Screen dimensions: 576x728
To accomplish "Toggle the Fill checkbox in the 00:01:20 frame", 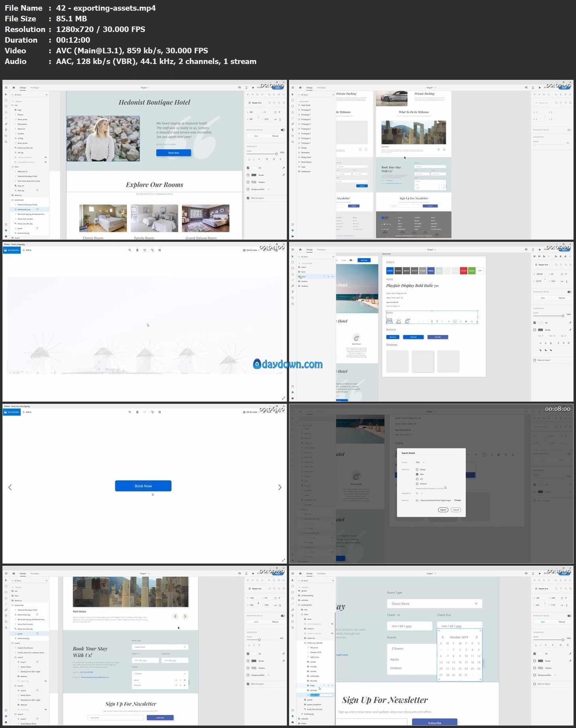I will point(248,168).
